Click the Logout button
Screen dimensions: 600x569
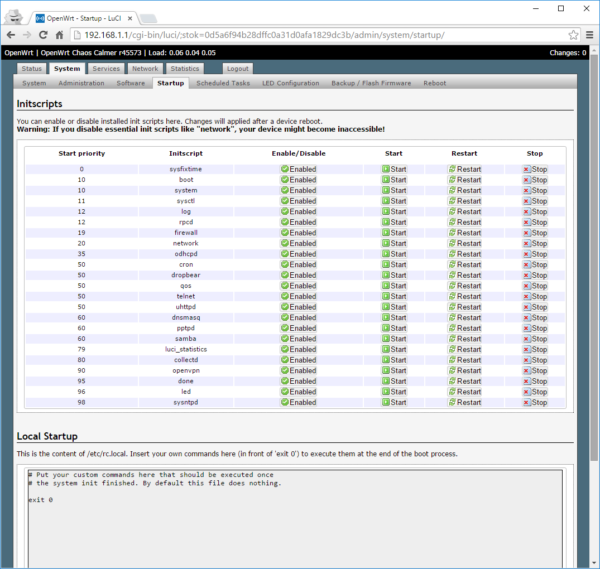[x=237, y=69]
